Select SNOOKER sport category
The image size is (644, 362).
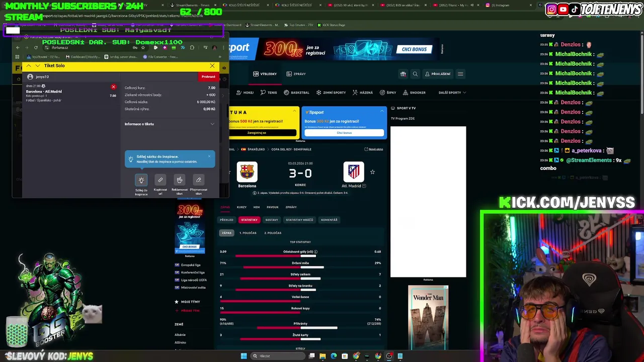click(x=414, y=93)
